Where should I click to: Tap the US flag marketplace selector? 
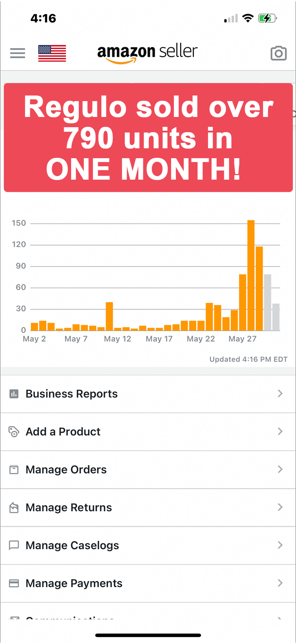[x=52, y=53]
